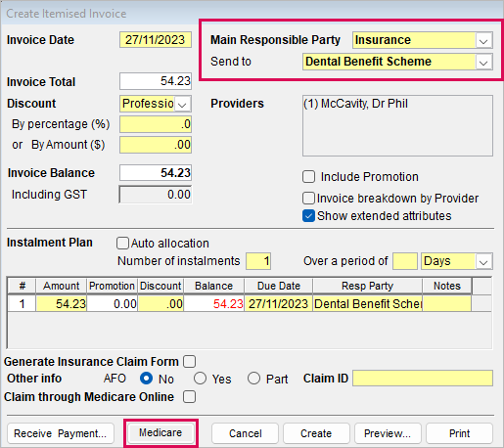Enable Auto allocation for instalment plan
This screenshot has width=504, height=448.
[122, 244]
